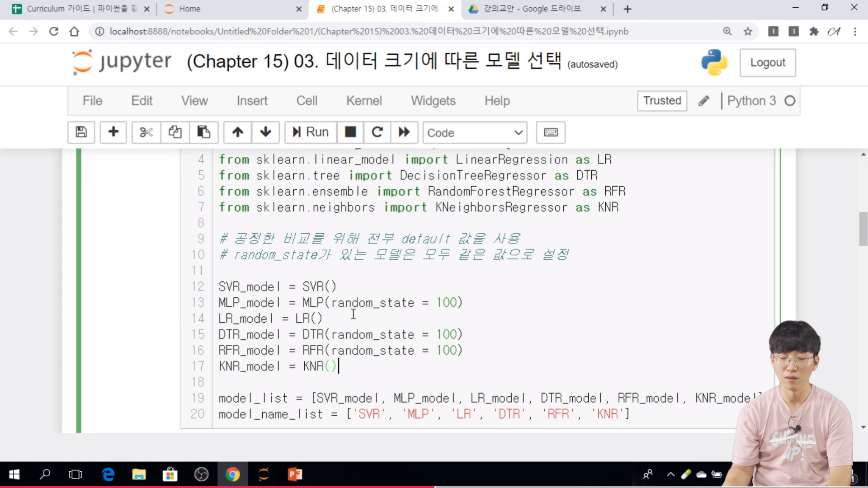Copy selected cells using the copy icon
Image resolution: width=868 pixels, height=488 pixels.
coord(175,132)
